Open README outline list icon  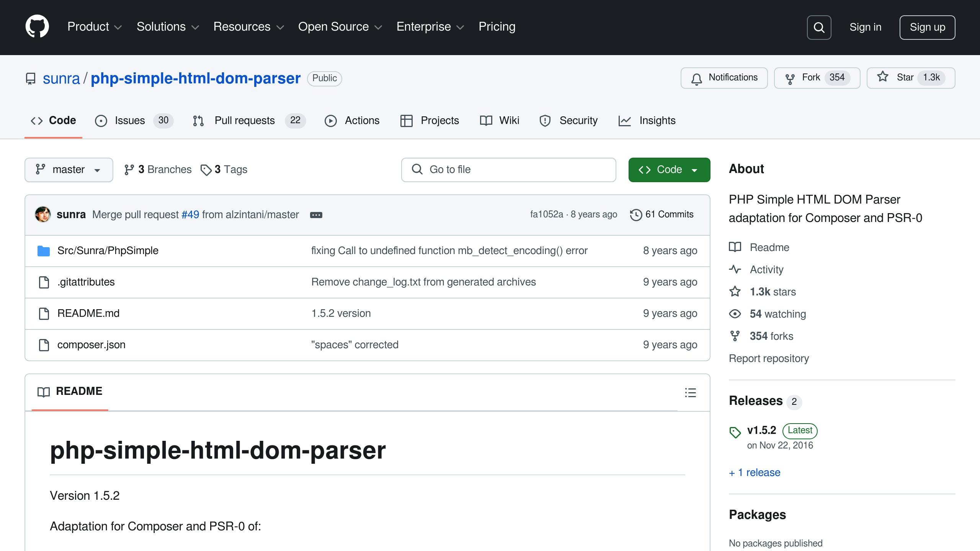point(690,393)
